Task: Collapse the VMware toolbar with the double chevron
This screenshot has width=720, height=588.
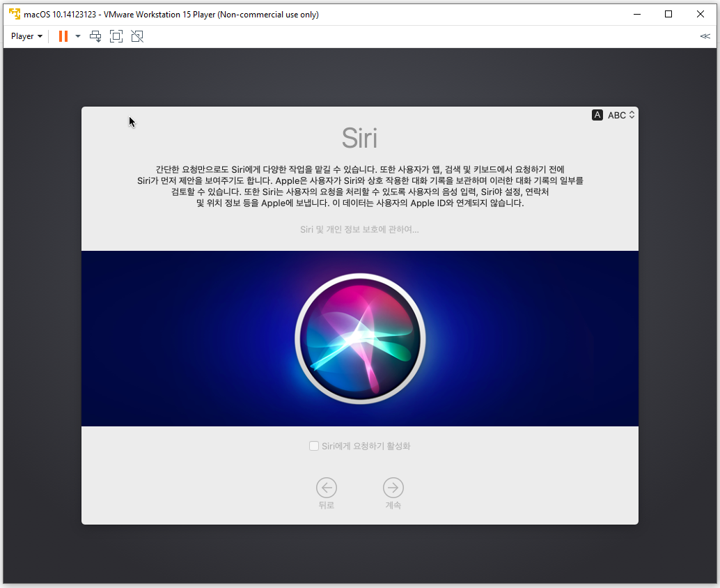Action: [705, 36]
